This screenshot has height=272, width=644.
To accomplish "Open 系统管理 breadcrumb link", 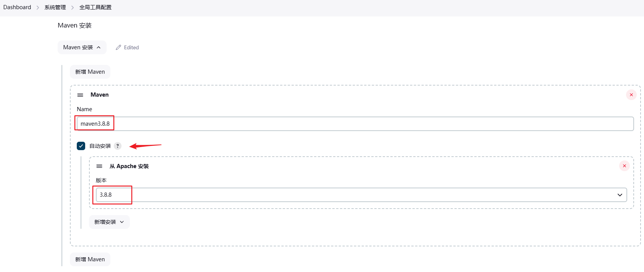I will [x=55, y=7].
